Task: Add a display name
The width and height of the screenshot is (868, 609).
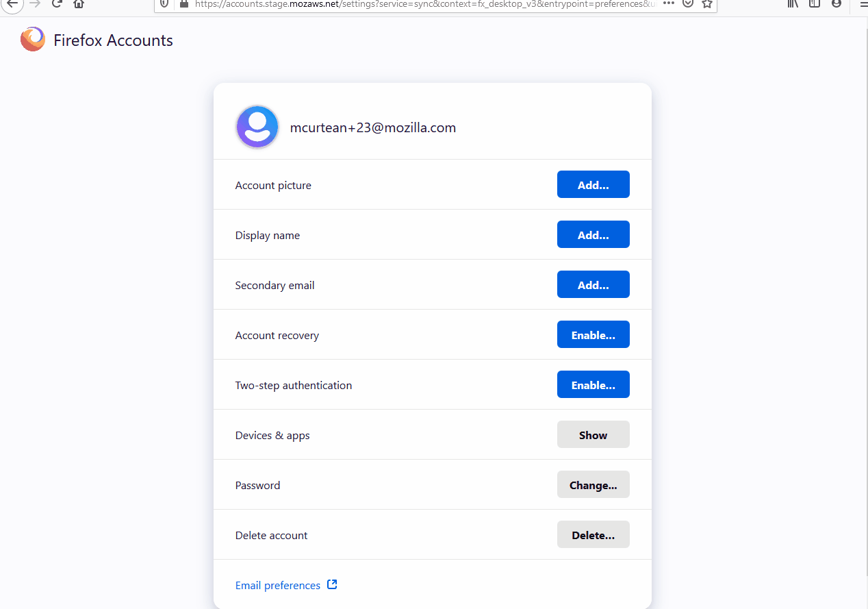Action: (x=593, y=235)
